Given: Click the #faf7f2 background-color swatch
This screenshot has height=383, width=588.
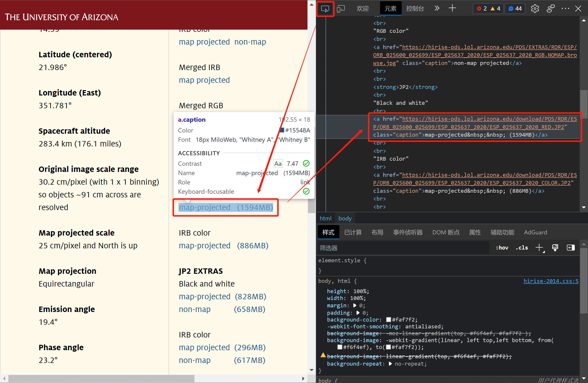Looking at the screenshot, I should [389, 320].
